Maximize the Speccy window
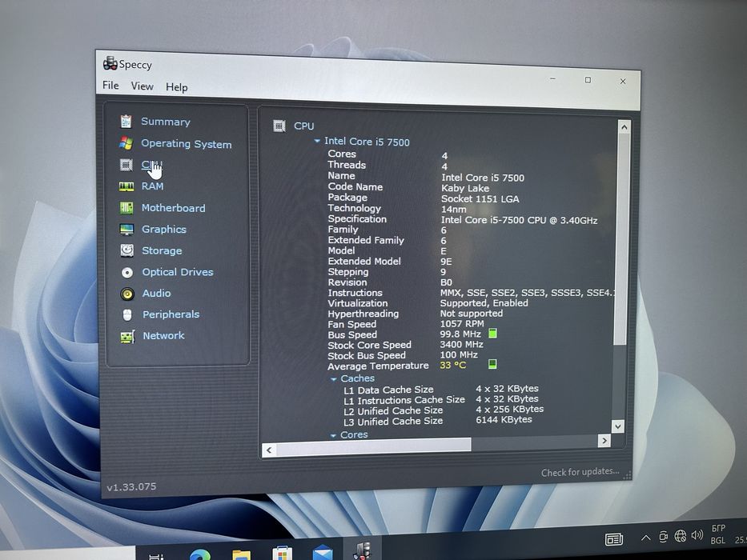The image size is (747, 560). [588, 80]
